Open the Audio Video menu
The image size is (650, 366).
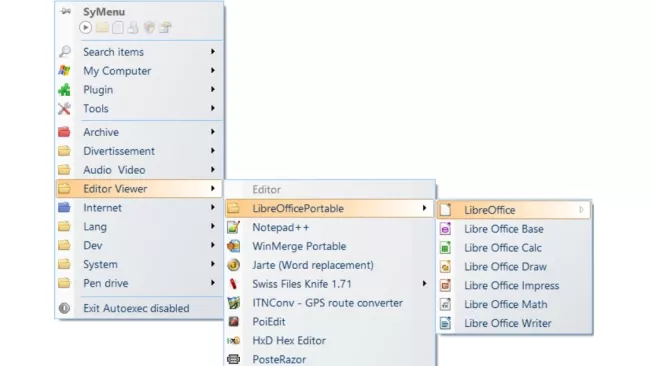point(139,170)
